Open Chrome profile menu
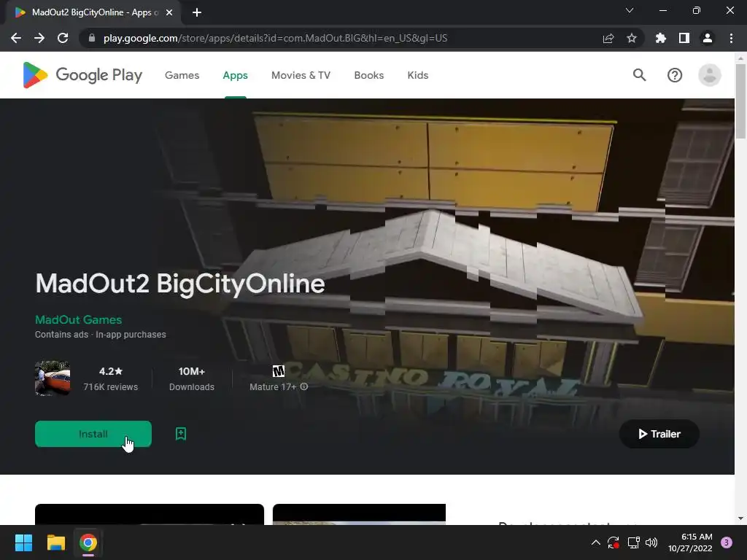This screenshot has height=560, width=747. (x=708, y=38)
